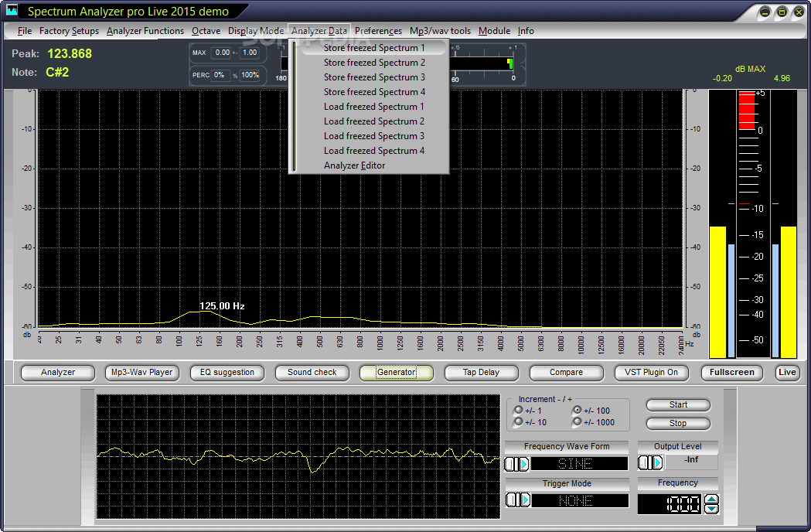Click the left arrow of Frequency Wave Form selector
811x532 pixels.
tap(509, 464)
